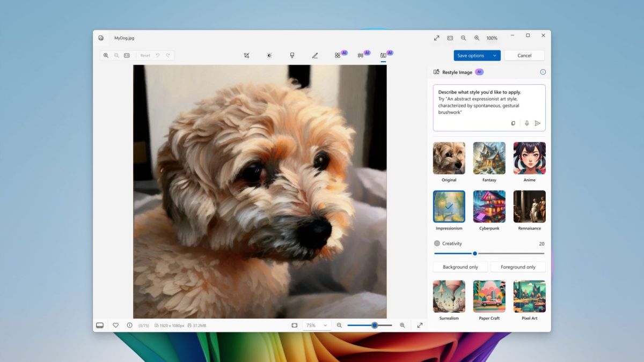
Task: Enable Background only restyling
Action: [460, 267]
